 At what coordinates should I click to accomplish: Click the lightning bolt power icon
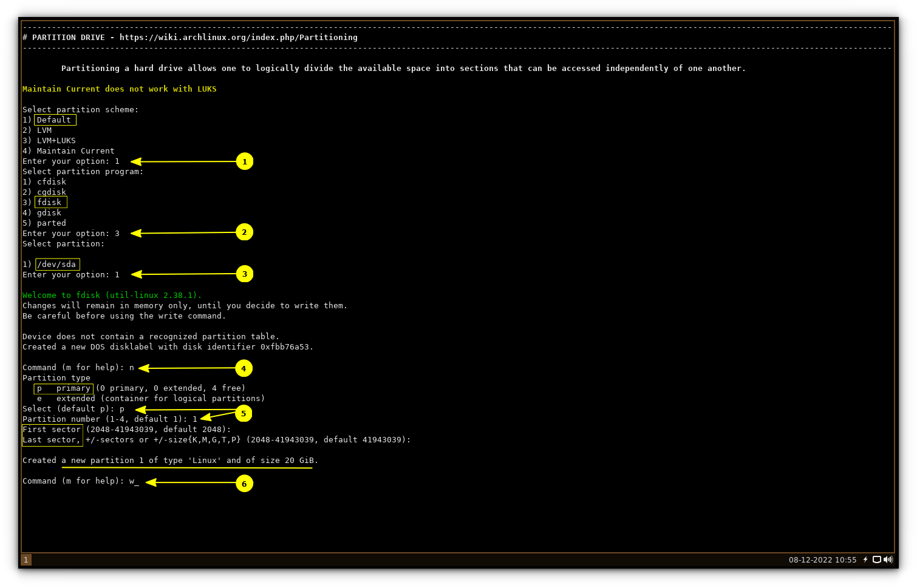click(x=866, y=559)
